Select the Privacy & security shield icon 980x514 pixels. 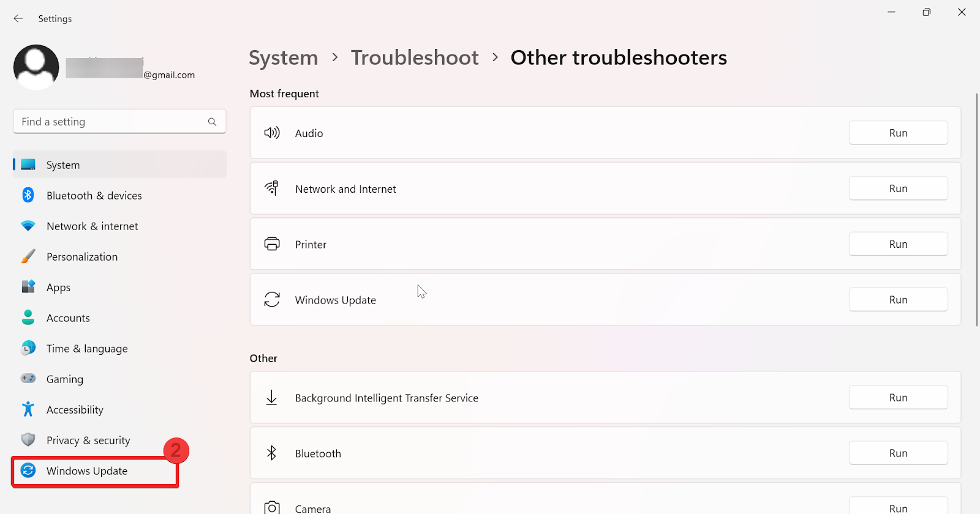click(x=28, y=440)
